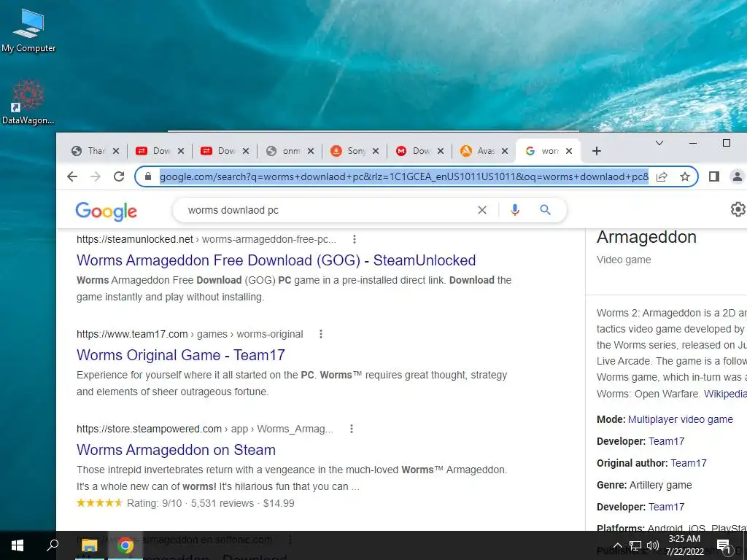Image resolution: width=747 pixels, height=560 pixels.
Task: Open the network icon in system tray
Action: pyautogui.click(x=635, y=545)
